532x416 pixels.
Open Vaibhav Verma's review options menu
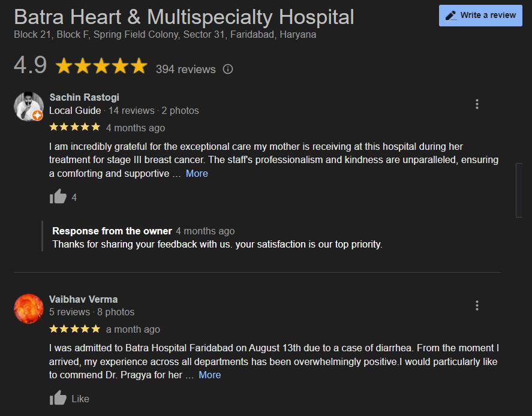click(477, 306)
